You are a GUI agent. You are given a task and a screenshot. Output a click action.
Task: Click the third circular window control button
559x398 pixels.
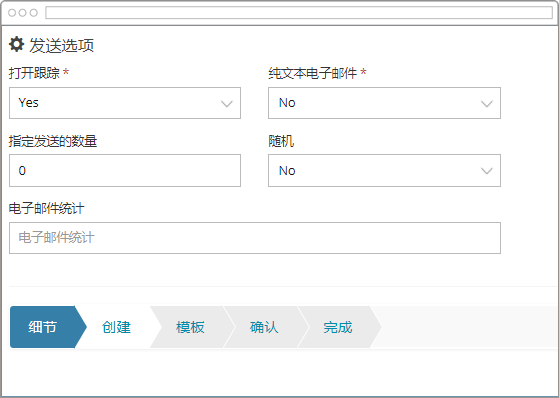click(x=34, y=13)
